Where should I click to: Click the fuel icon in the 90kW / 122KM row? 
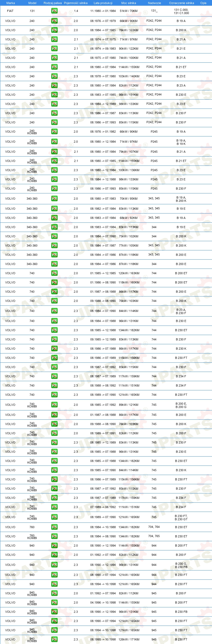pos(54,49)
